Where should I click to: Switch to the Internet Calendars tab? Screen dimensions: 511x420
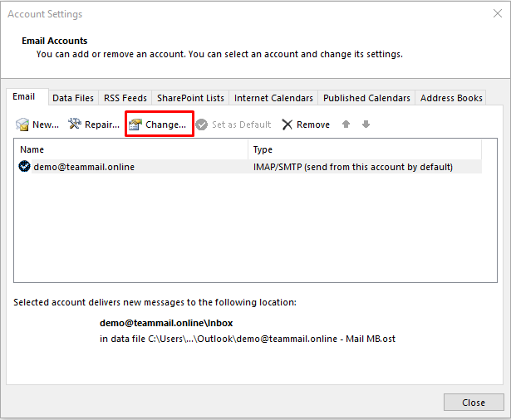click(273, 98)
